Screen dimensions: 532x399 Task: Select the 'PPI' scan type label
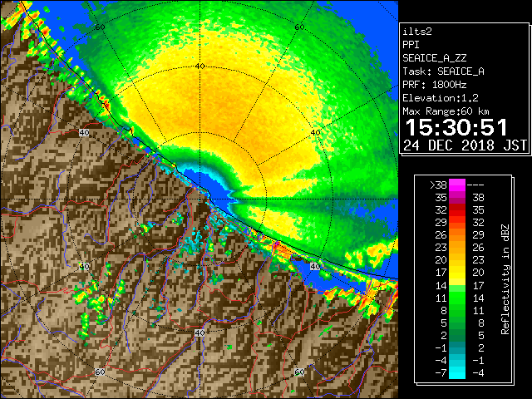[411, 45]
